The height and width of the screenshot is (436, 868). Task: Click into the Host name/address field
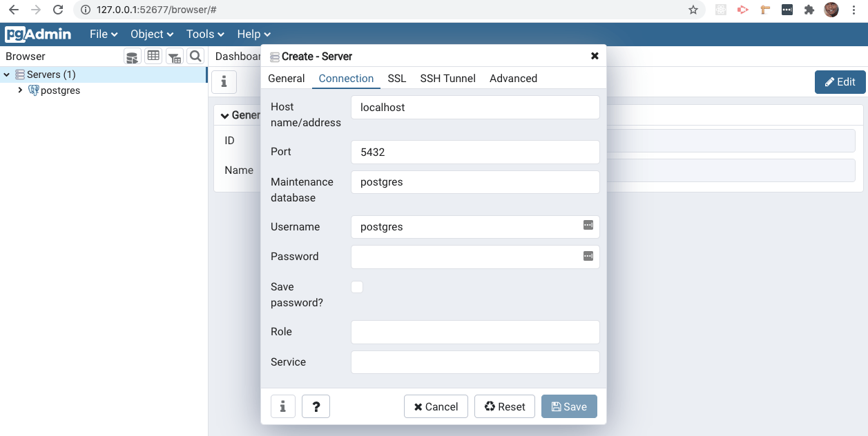[x=475, y=107]
